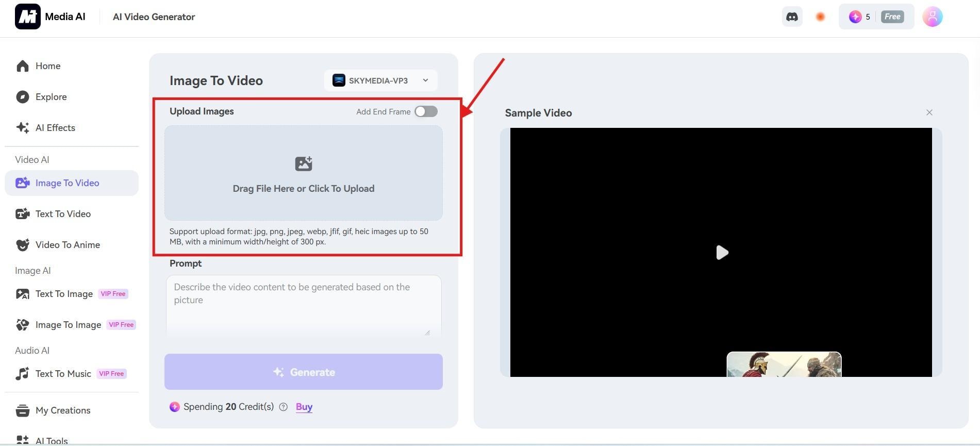The height and width of the screenshot is (446, 980).
Task: Click the Image To Video sidebar icon
Action: (x=22, y=183)
